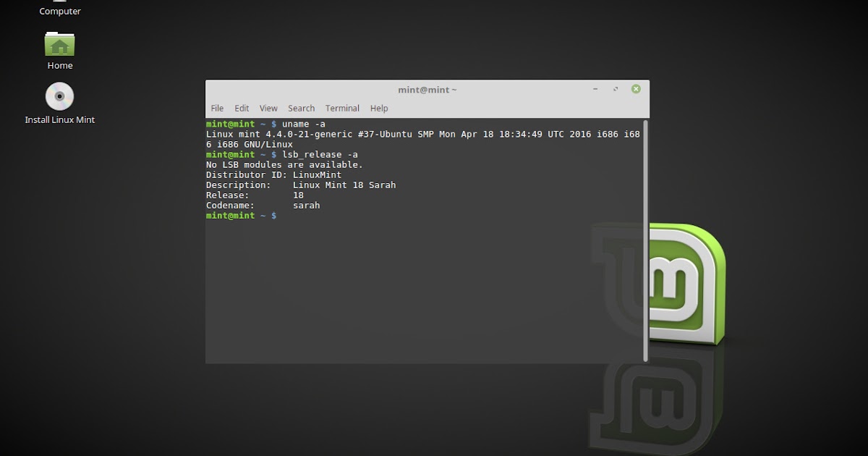The height and width of the screenshot is (456, 868).
Task: Click the 'Linux Mint 18 Sarah' description text
Action: (344, 185)
